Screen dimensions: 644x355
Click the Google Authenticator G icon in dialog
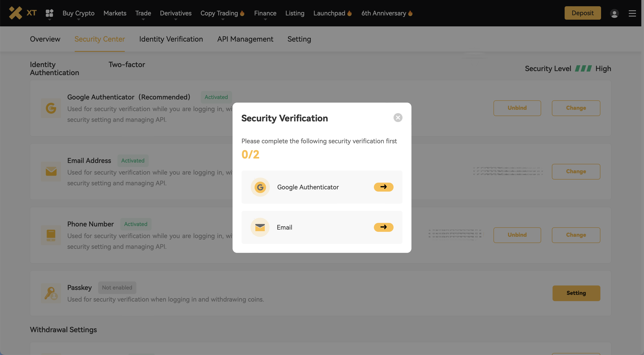pos(260,187)
